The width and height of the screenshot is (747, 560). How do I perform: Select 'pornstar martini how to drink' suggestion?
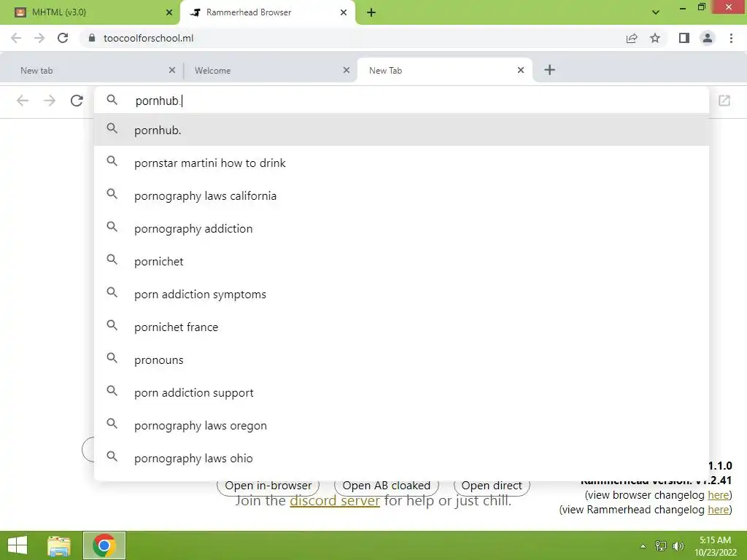[x=402, y=163]
